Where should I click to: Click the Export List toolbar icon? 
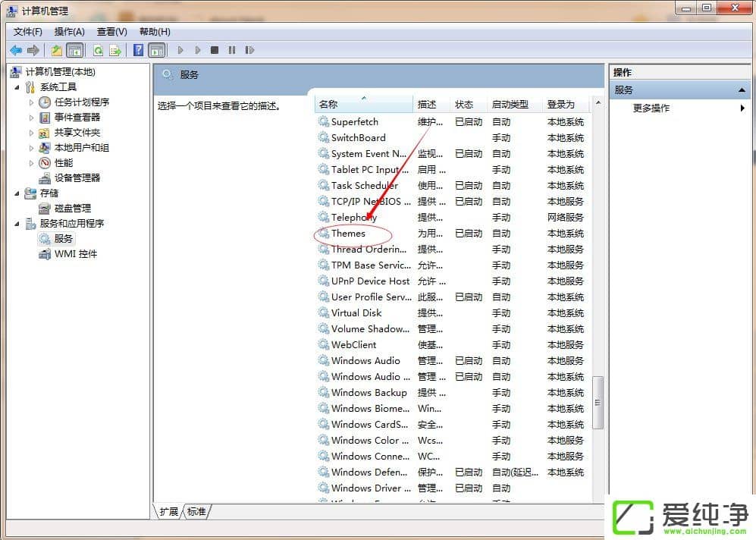click(114, 50)
